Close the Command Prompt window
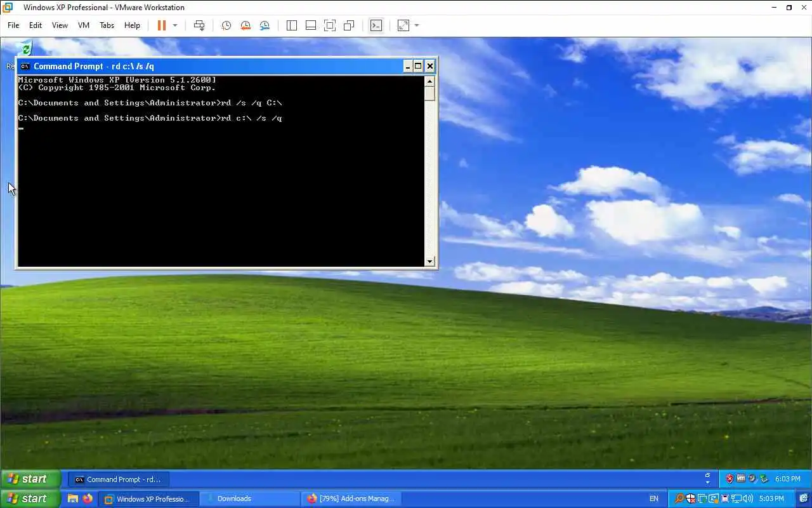The width and height of the screenshot is (812, 508). 429,66
